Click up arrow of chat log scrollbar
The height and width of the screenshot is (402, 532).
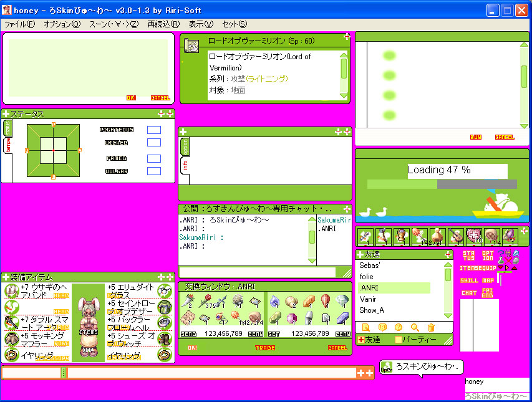point(312,219)
